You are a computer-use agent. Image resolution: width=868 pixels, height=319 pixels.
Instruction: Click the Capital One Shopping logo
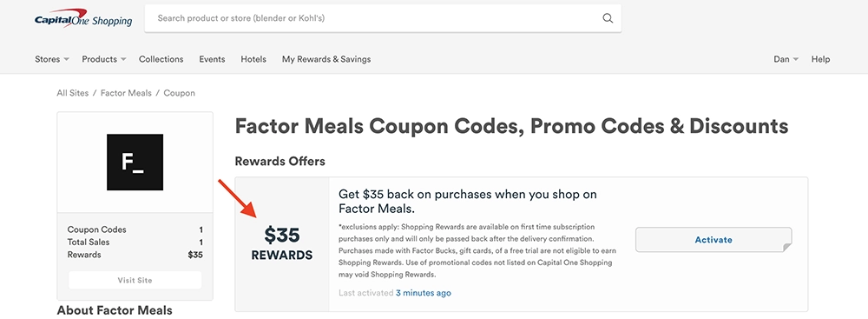click(83, 18)
